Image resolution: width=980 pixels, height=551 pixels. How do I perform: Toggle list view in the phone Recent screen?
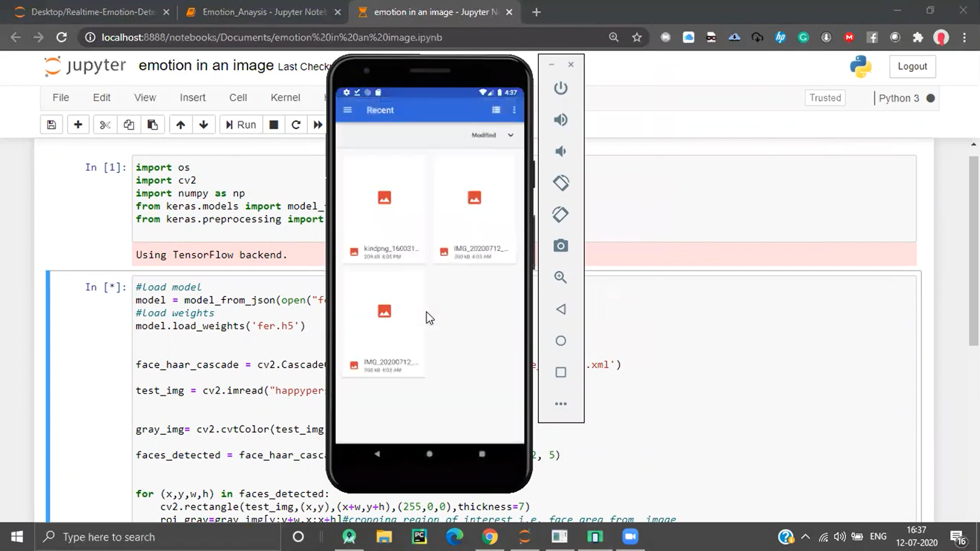[496, 110]
